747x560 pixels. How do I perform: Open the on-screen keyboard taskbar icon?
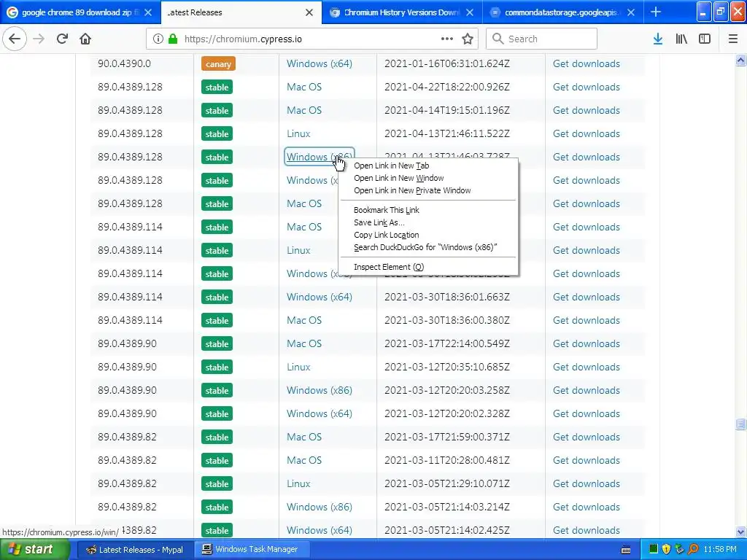(626, 550)
